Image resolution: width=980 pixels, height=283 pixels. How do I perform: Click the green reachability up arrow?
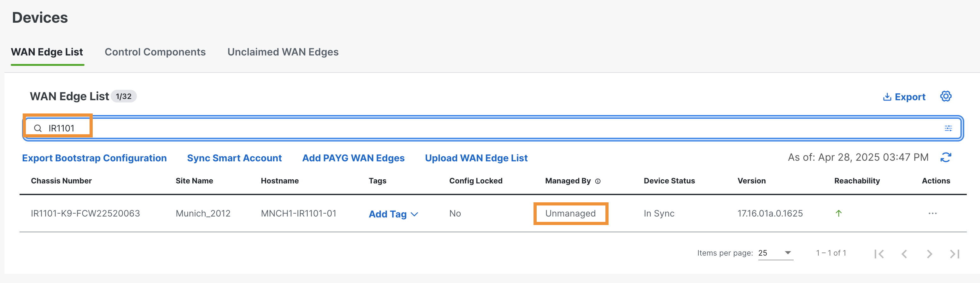tap(838, 213)
